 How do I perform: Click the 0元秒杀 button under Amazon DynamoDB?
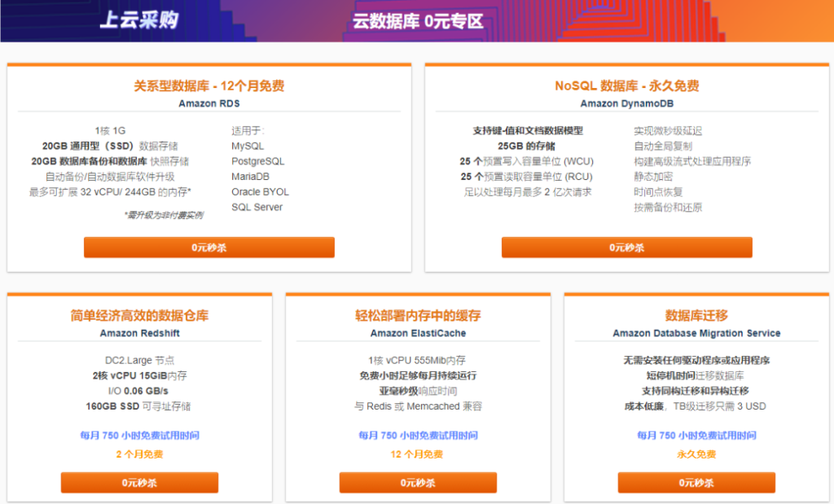tap(625, 248)
